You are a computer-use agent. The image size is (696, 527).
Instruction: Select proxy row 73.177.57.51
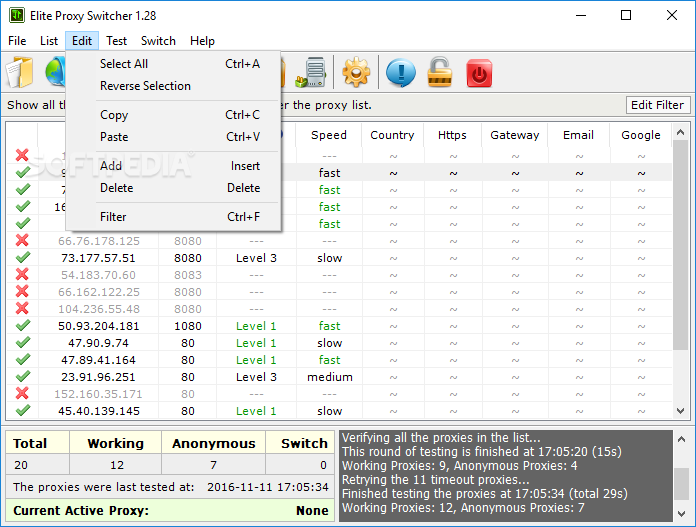pyautogui.click(x=340, y=258)
